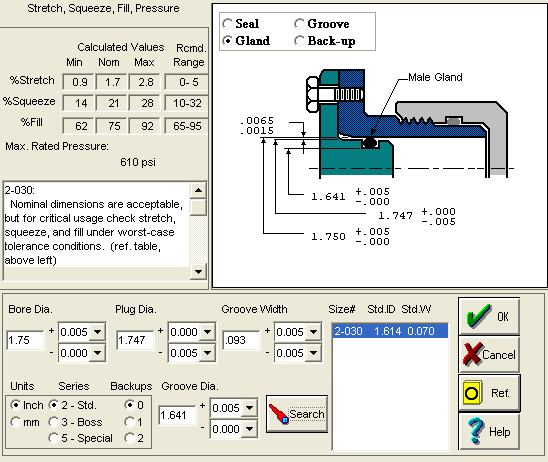
Task: Open Groove Width plus tolerance dropdown
Action: tap(313, 332)
